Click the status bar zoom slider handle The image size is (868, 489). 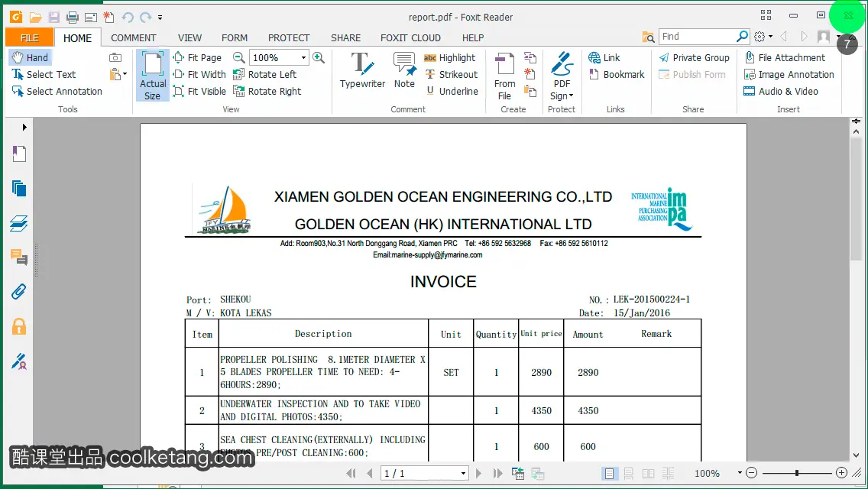797,473
